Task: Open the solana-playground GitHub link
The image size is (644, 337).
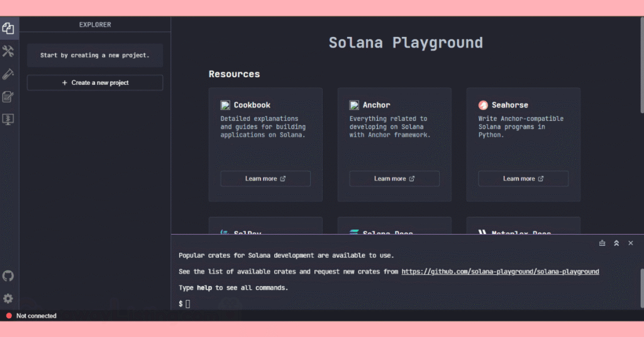Action: [x=500, y=272]
